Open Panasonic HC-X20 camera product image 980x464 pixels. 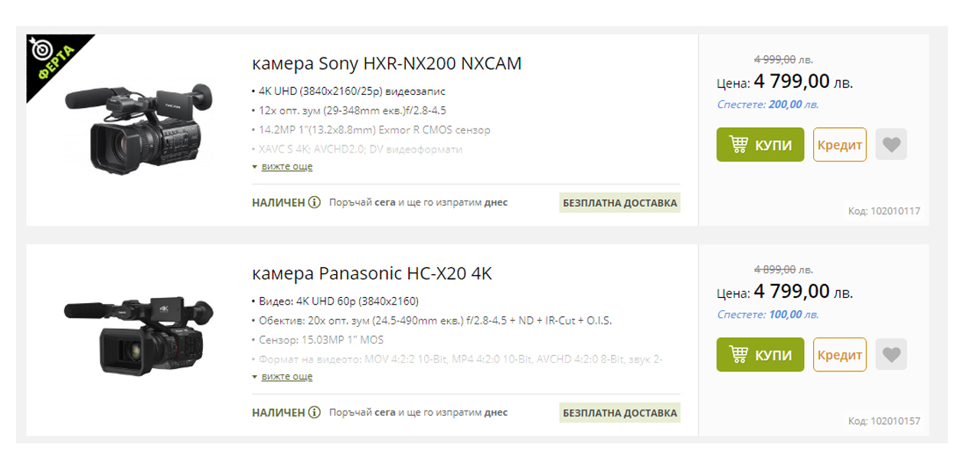click(x=139, y=335)
